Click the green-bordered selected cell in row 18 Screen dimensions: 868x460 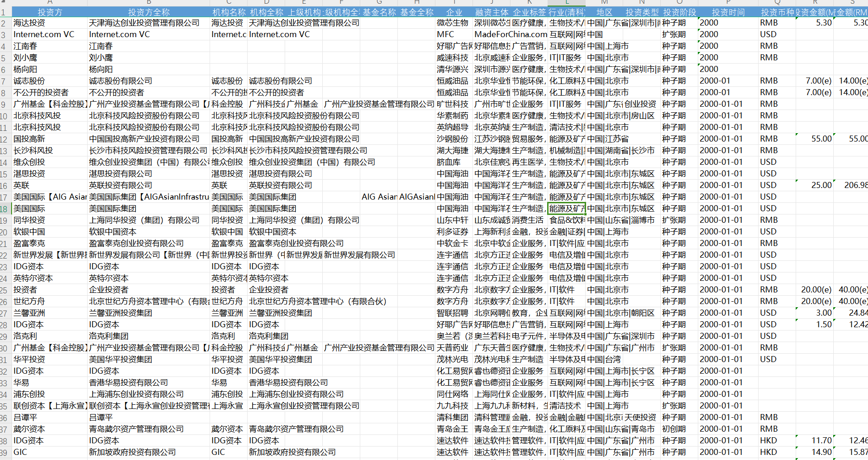click(567, 208)
